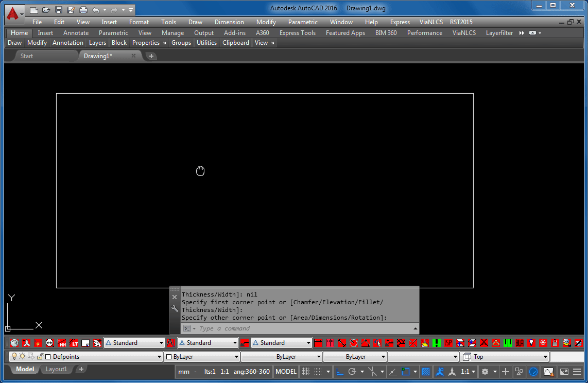
Task: Open the Workspace switching gear
Action: 485,372
